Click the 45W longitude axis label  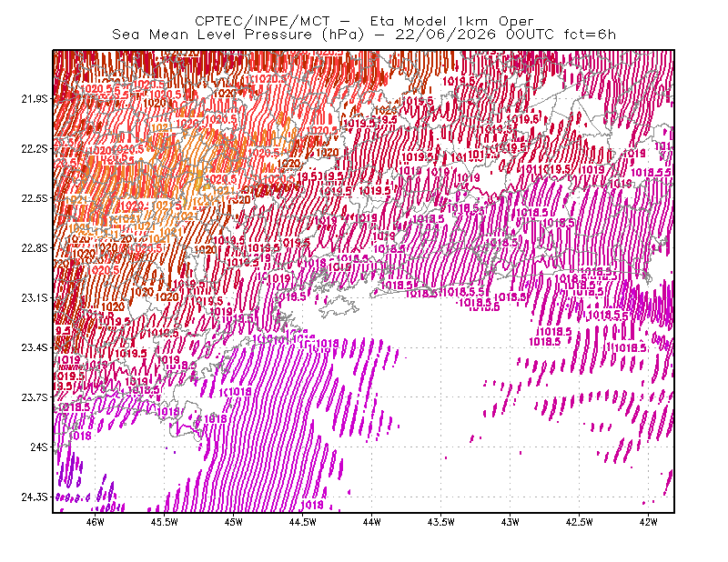click(x=234, y=522)
